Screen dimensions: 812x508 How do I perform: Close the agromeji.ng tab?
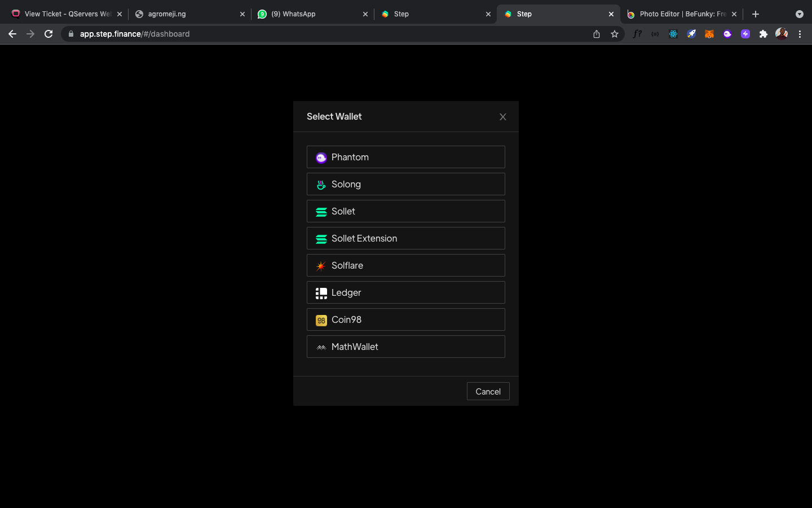click(242, 14)
